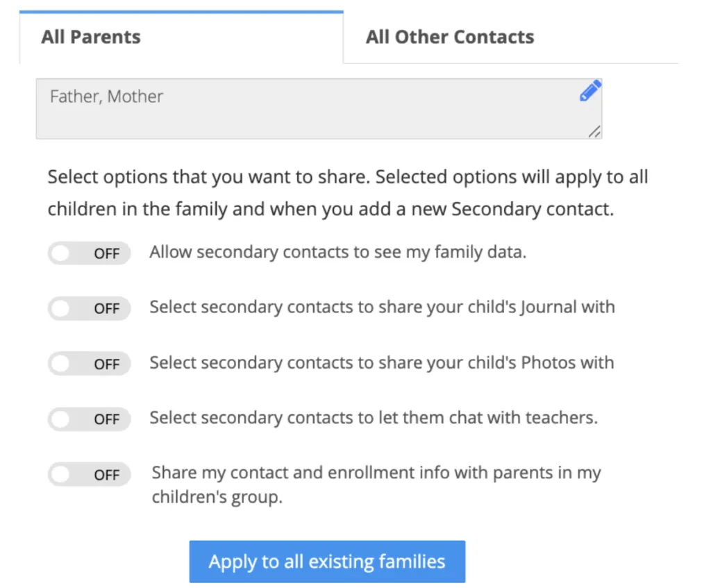Turn on sharing your child's Photos
Image resolution: width=711 pixels, height=588 pixels.
[89, 364]
